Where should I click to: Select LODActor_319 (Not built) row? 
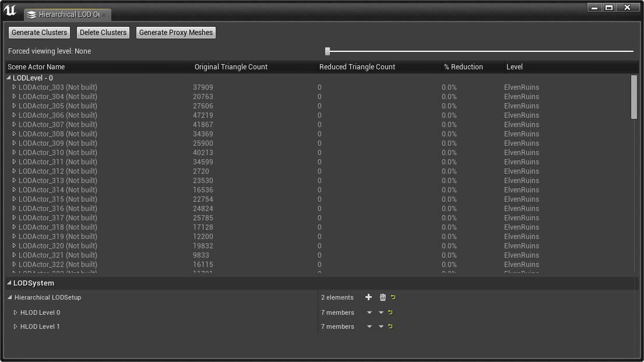[x=318, y=236]
